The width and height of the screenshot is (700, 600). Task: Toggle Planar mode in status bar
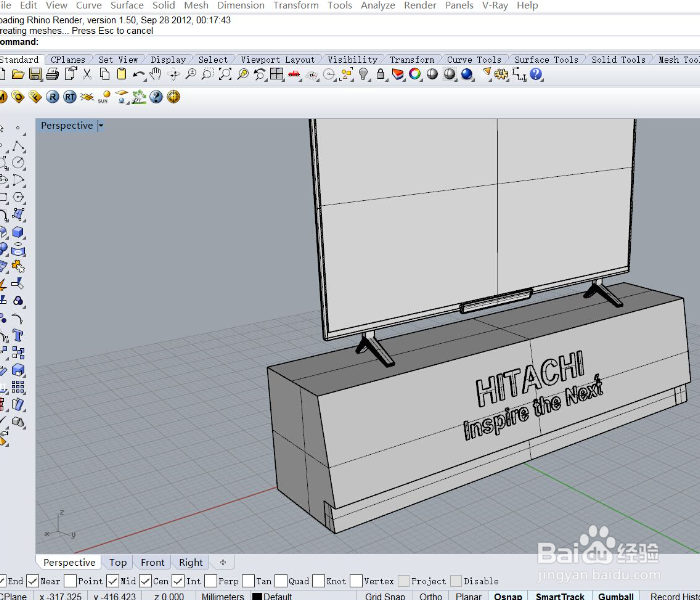coord(468,596)
